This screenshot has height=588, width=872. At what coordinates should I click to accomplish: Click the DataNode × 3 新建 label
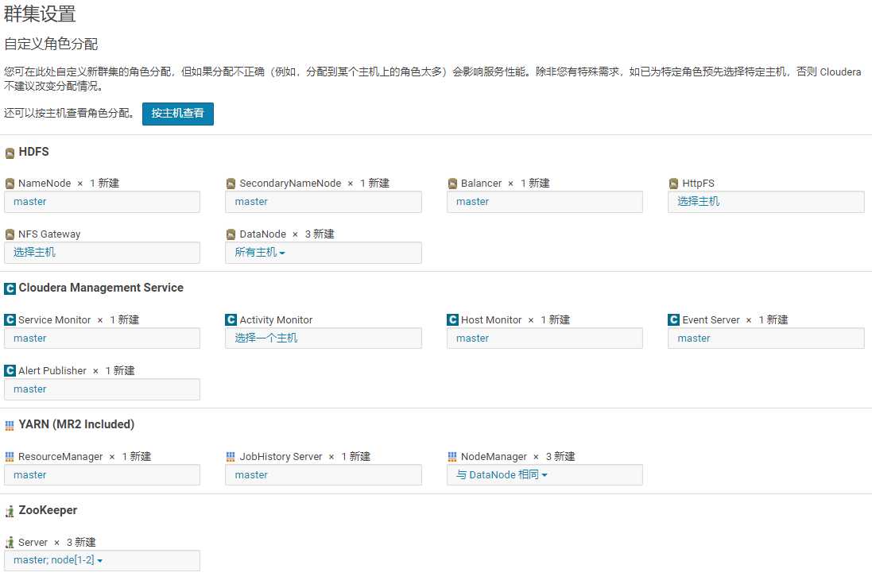pos(287,234)
